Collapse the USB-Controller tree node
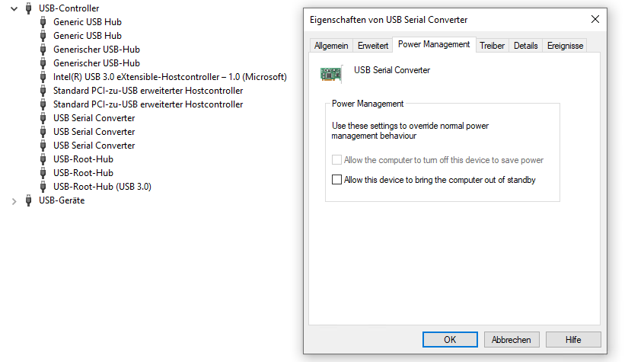 click(x=14, y=8)
